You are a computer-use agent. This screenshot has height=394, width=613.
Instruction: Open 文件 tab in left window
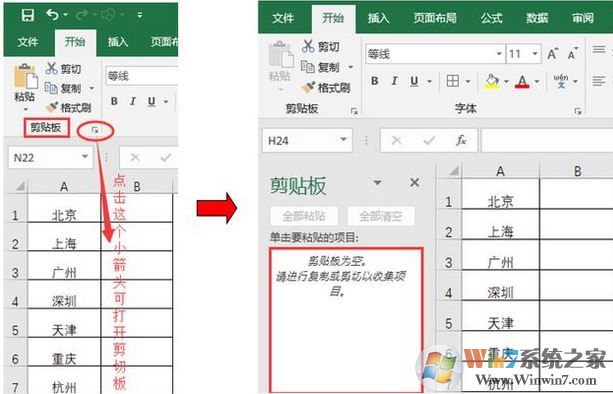coord(28,41)
